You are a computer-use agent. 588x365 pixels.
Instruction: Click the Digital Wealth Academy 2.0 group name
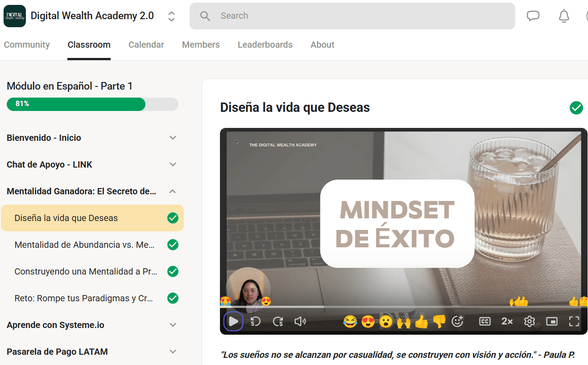pyautogui.click(x=92, y=16)
